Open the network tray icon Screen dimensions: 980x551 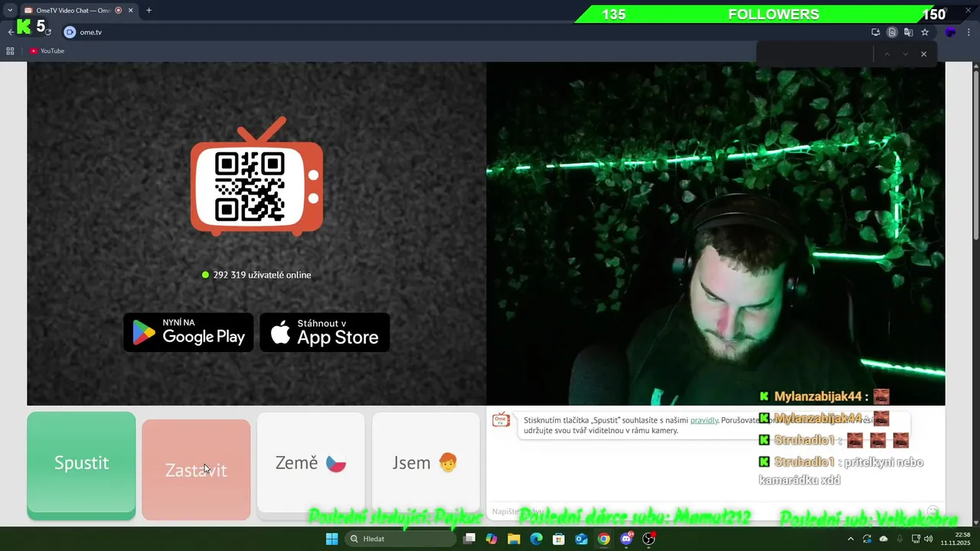(x=916, y=539)
